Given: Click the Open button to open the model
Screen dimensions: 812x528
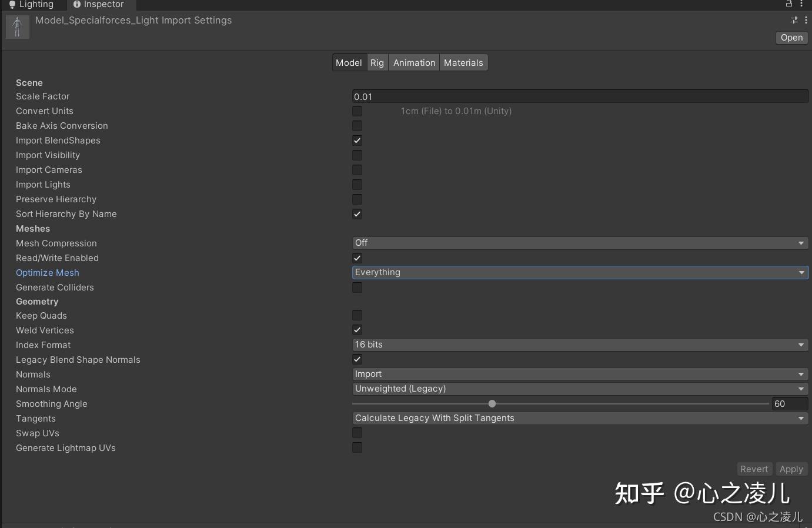Looking at the screenshot, I should [791, 38].
